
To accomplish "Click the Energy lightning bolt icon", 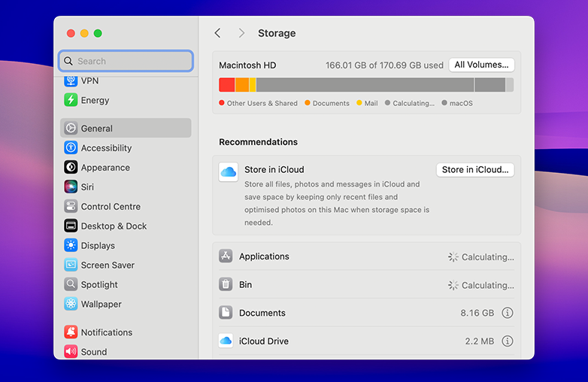I will [x=71, y=100].
